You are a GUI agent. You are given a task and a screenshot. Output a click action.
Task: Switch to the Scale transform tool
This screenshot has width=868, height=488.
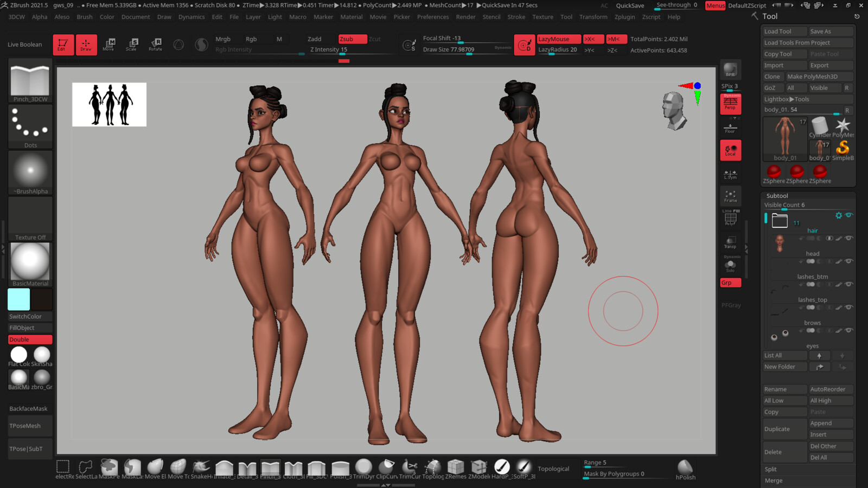click(132, 44)
